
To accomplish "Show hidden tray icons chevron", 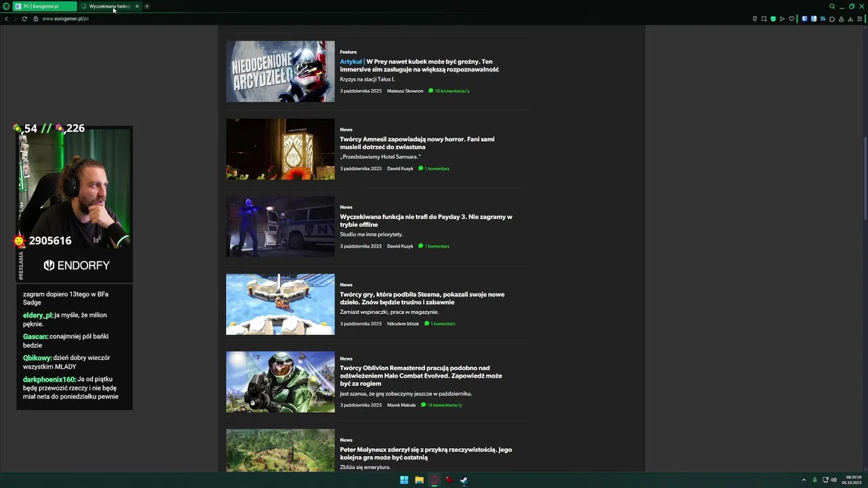I will click(x=804, y=480).
